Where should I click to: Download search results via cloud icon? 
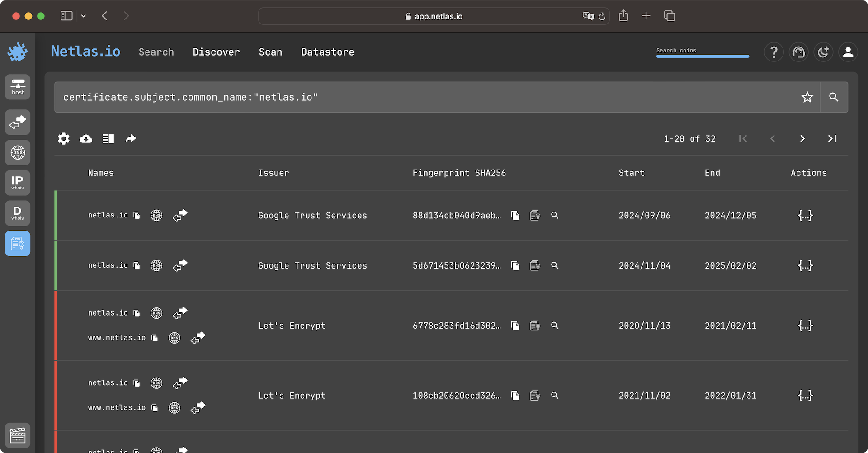coord(86,138)
